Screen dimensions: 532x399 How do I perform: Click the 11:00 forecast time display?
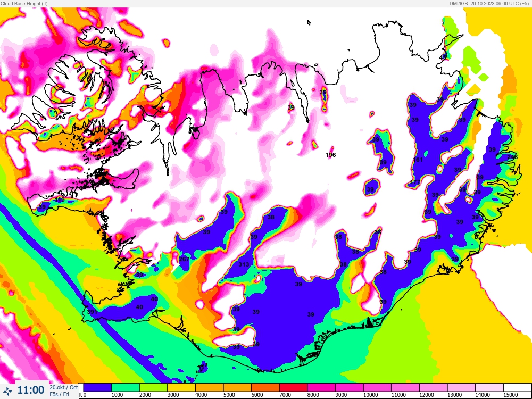[30, 390]
